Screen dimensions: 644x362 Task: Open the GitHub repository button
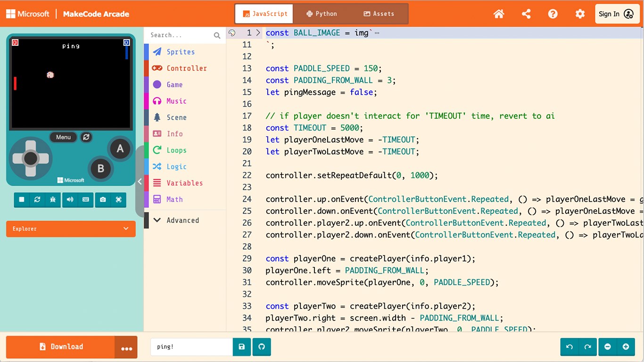click(262, 347)
